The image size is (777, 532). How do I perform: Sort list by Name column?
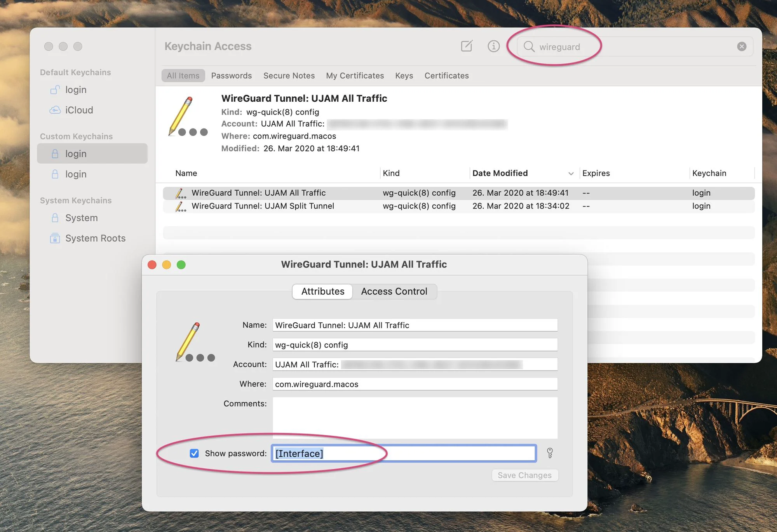pos(186,174)
